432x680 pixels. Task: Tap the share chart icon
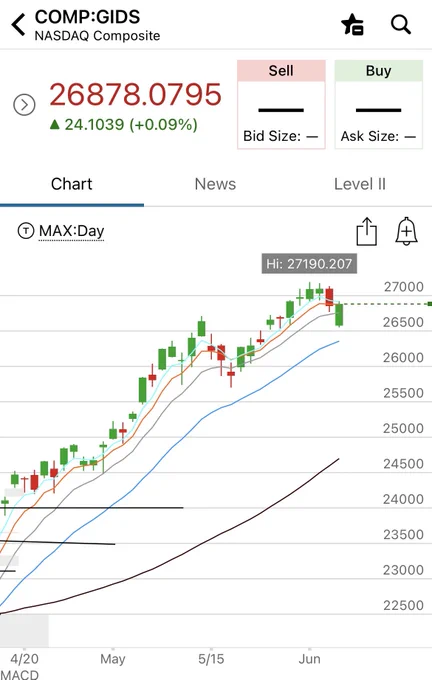[367, 232]
